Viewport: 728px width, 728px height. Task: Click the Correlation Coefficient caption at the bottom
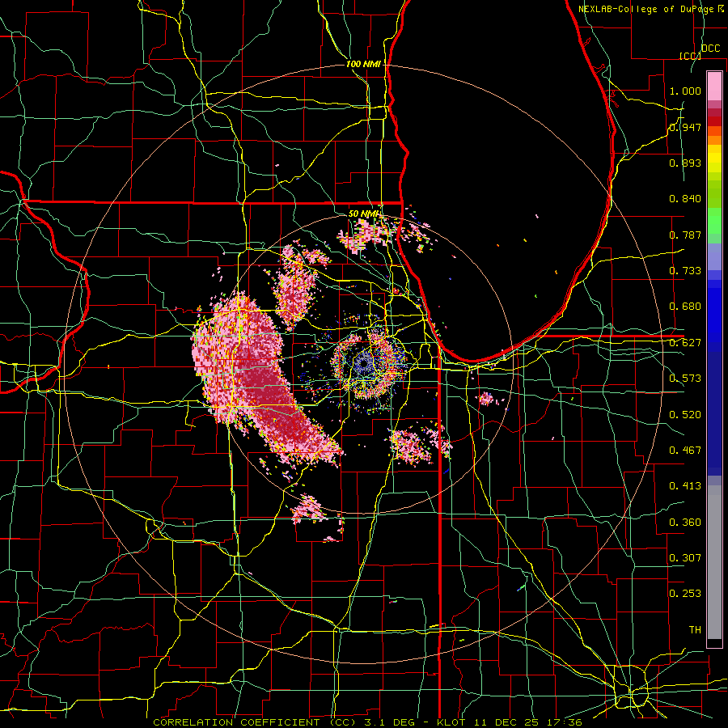tap(367, 722)
